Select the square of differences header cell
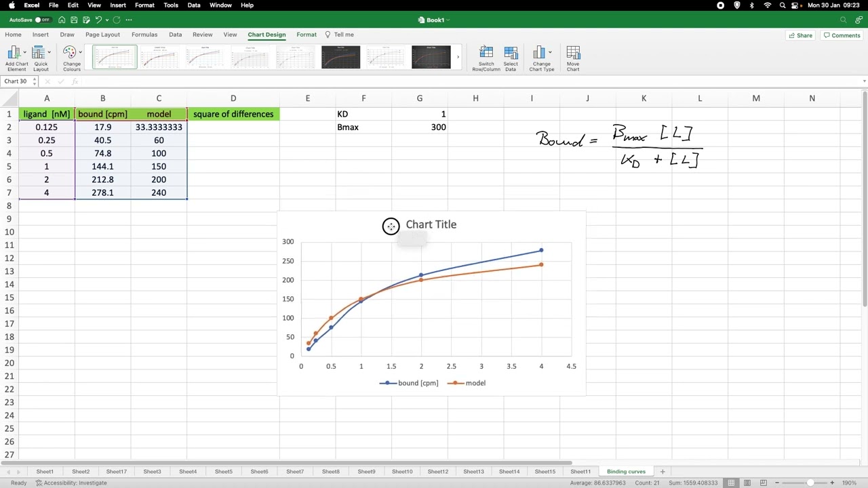The image size is (868, 488). pyautogui.click(x=233, y=114)
